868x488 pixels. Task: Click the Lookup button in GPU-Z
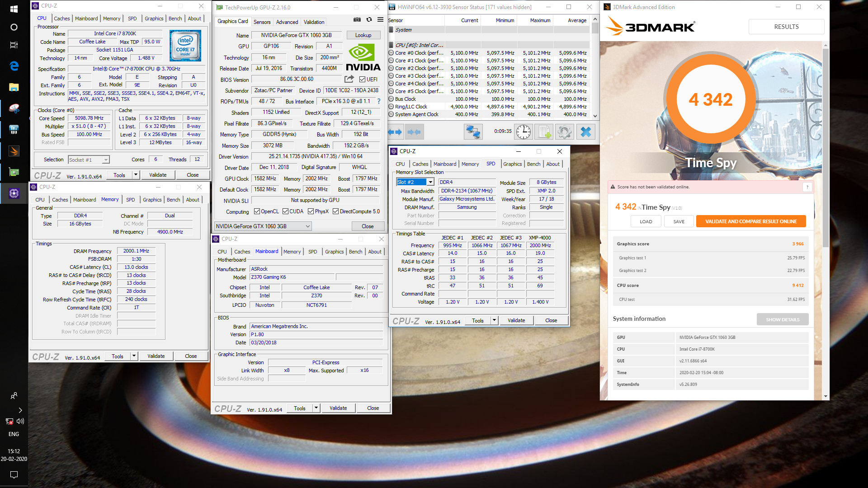(x=363, y=35)
